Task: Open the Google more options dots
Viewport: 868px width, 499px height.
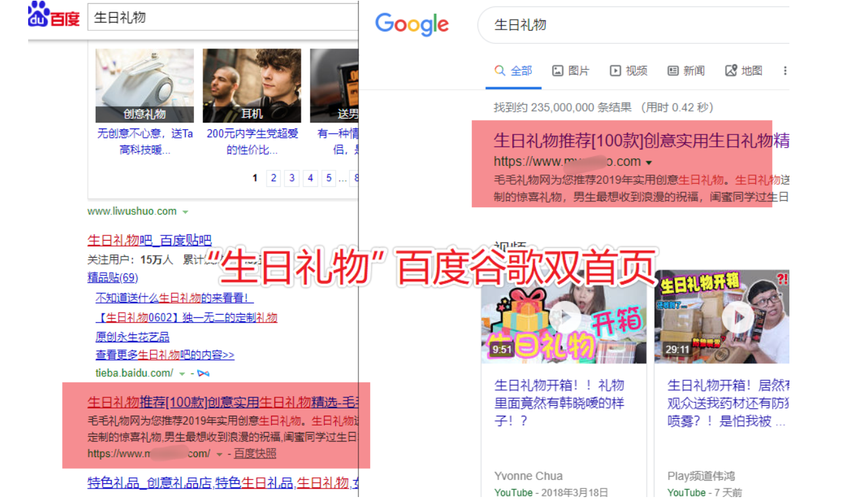Action: pos(785,71)
